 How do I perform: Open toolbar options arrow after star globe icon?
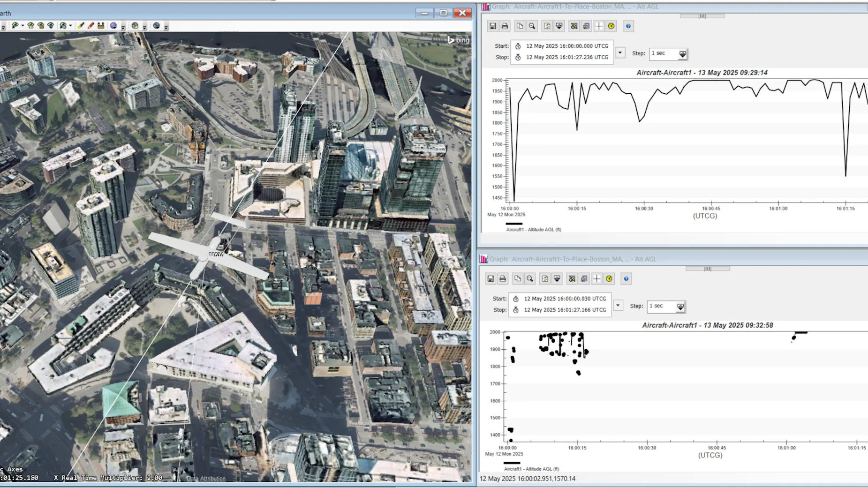(123, 27)
